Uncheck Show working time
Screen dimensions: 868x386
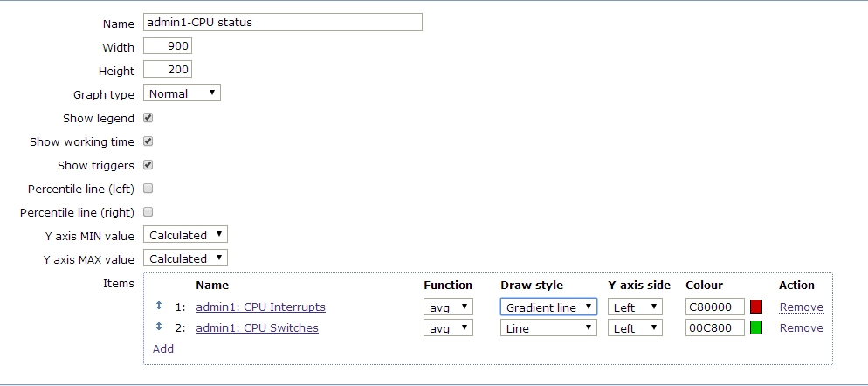click(148, 141)
